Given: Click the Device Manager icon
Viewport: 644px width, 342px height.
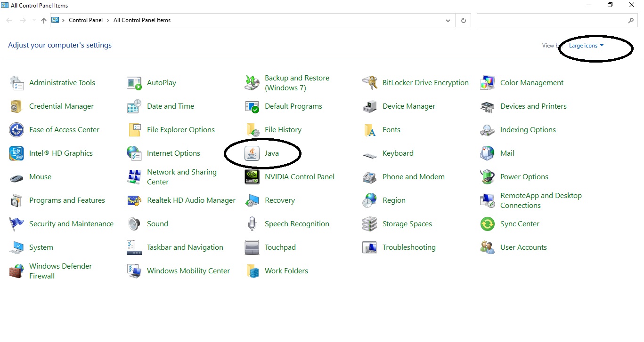Looking at the screenshot, I should point(370,106).
